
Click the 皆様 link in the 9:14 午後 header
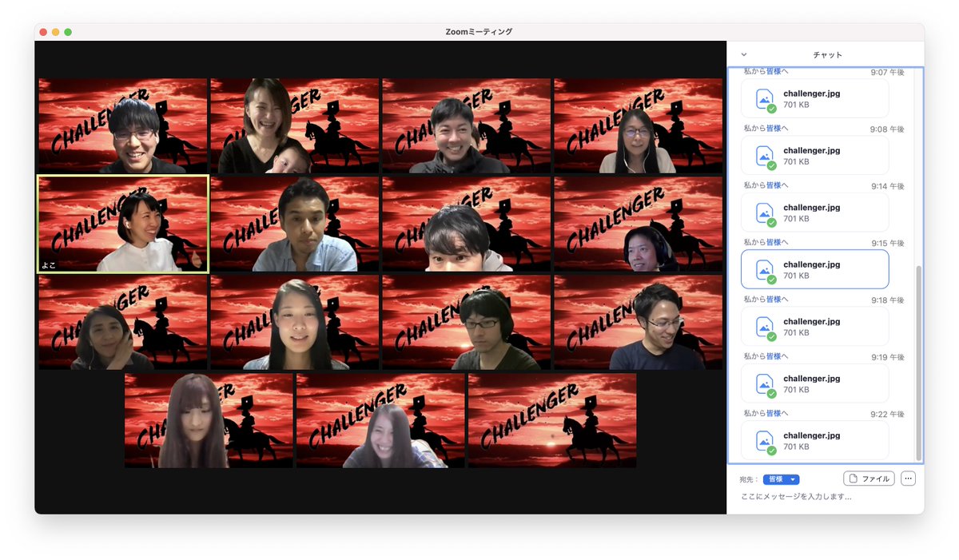click(774, 185)
